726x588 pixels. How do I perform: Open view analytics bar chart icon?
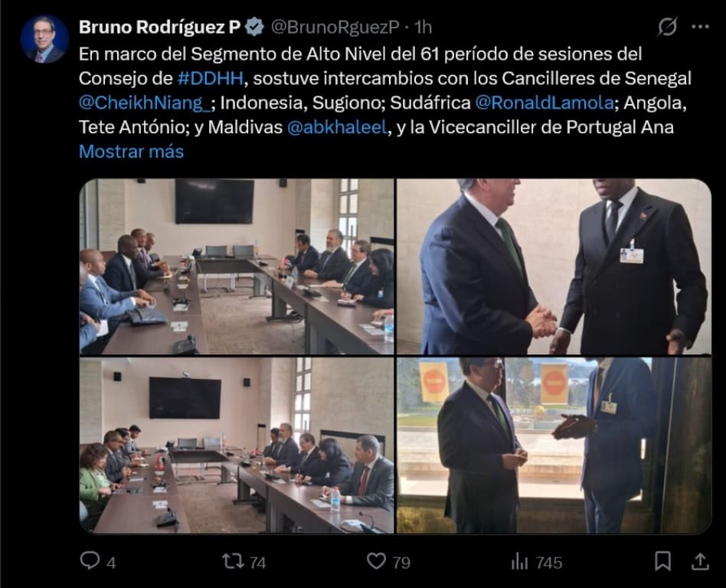click(x=519, y=562)
